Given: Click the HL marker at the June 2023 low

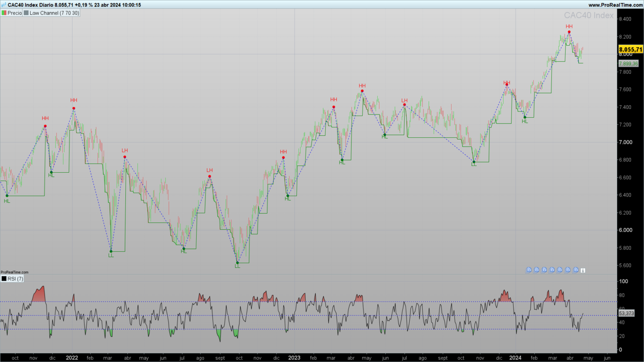Looking at the screenshot, I should point(385,137).
